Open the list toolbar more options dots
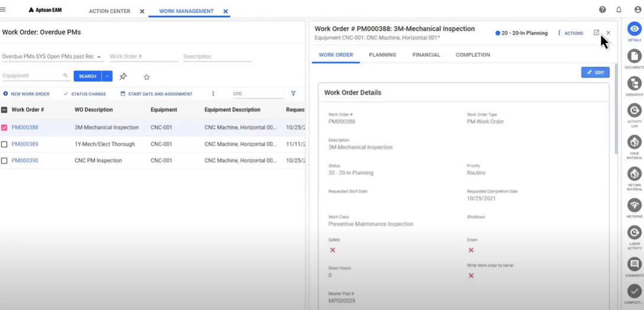 coord(213,93)
